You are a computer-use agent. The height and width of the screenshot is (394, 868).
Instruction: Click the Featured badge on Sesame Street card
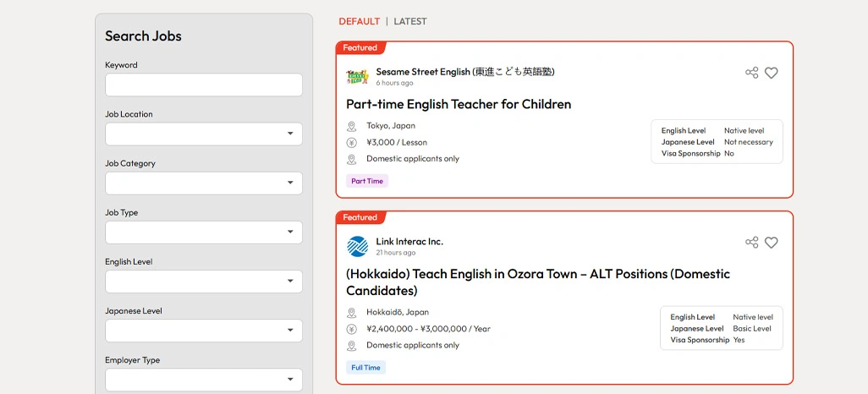[x=360, y=47]
